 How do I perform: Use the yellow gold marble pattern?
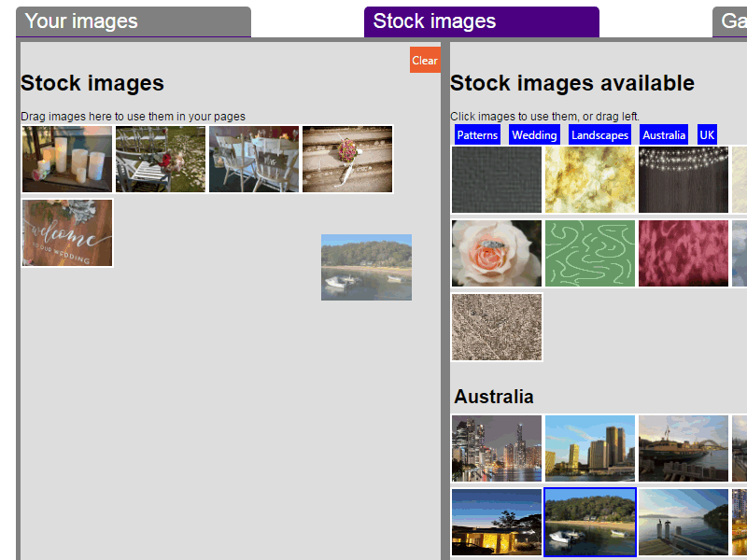tap(590, 179)
